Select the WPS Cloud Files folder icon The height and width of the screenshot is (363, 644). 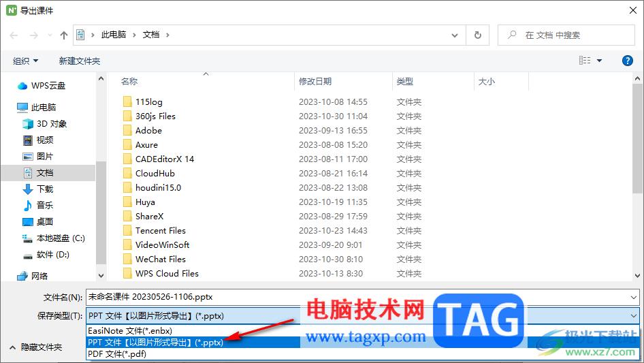(x=128, y=273)
